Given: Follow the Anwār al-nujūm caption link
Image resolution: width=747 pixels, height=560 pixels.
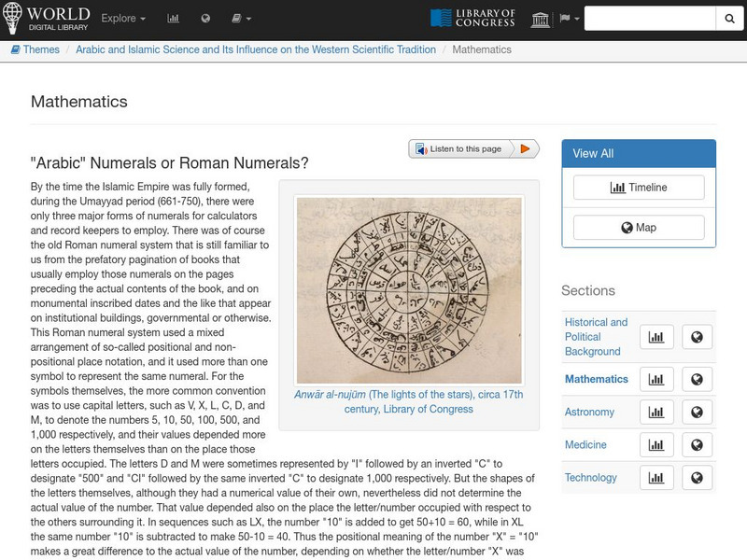Looking at the screenshot, I should click(x=409, y=401).
